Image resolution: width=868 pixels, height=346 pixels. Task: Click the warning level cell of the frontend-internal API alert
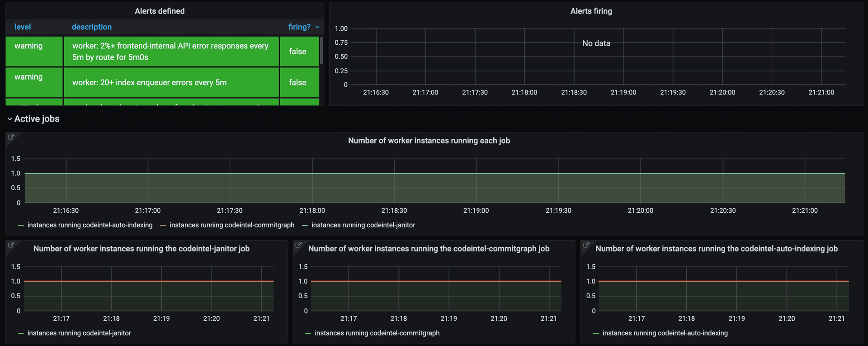coord(34,51)
